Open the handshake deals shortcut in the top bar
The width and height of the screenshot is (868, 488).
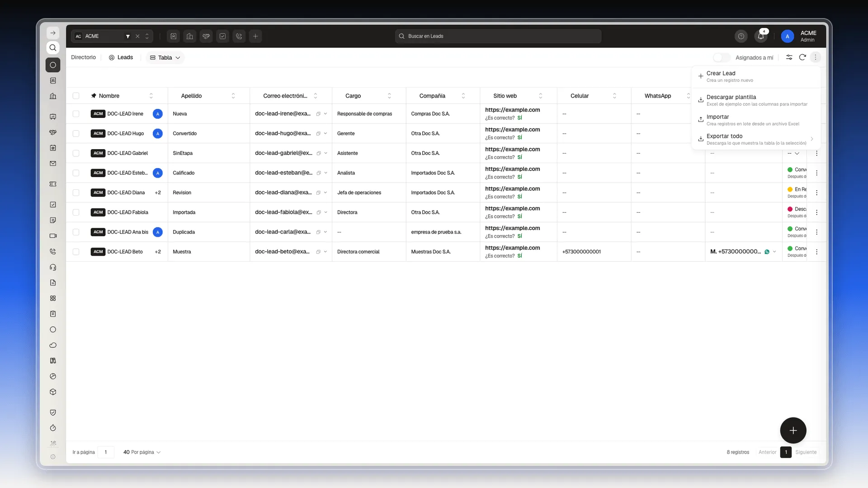pos(206,36)
